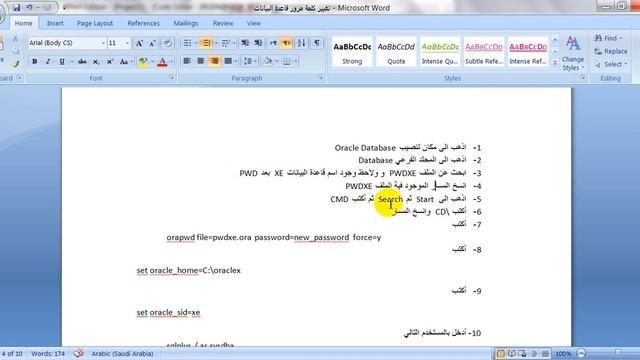This screenshot has height=360, width=640.
Task: Open the highlight color dropdown arrow
Action: click(x=152, y=62)
